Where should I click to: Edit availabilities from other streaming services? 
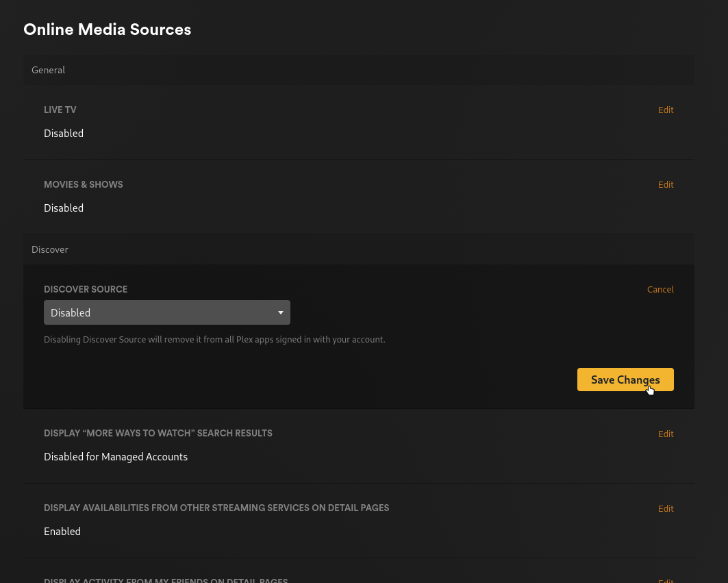(x=665, y=508)
